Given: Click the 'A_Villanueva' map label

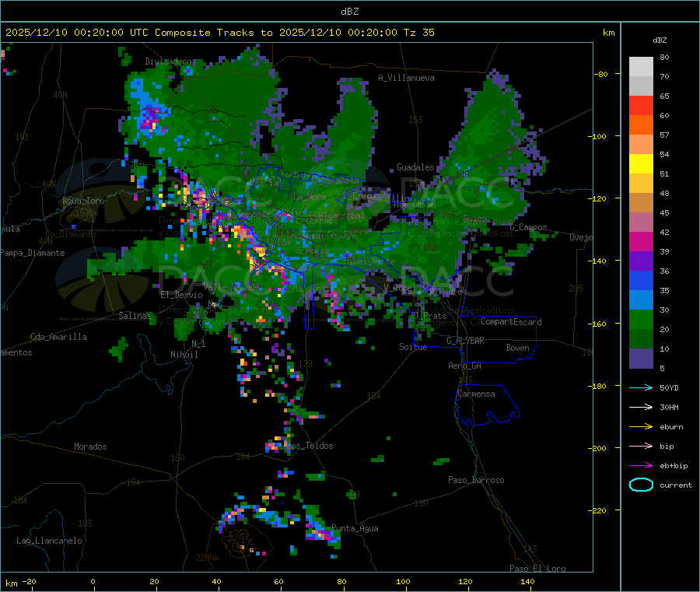Looking at the screenshot, I should (x=406, y=78).
